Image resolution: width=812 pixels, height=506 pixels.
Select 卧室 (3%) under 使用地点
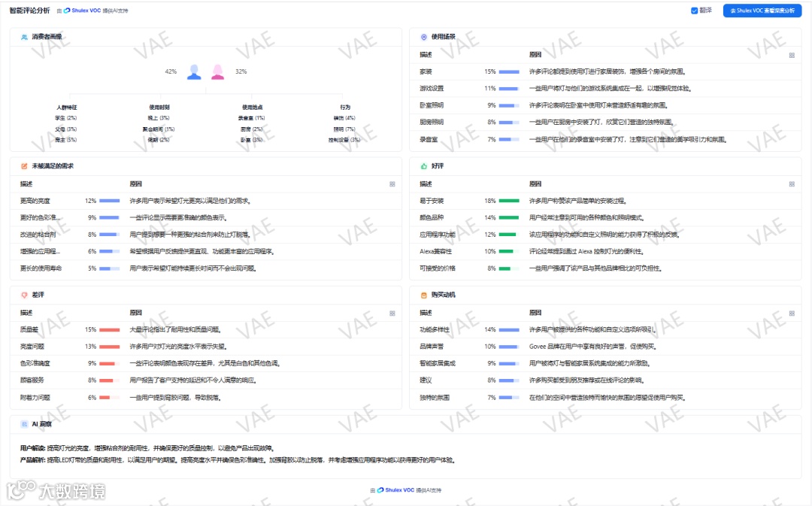coord(252,140)
